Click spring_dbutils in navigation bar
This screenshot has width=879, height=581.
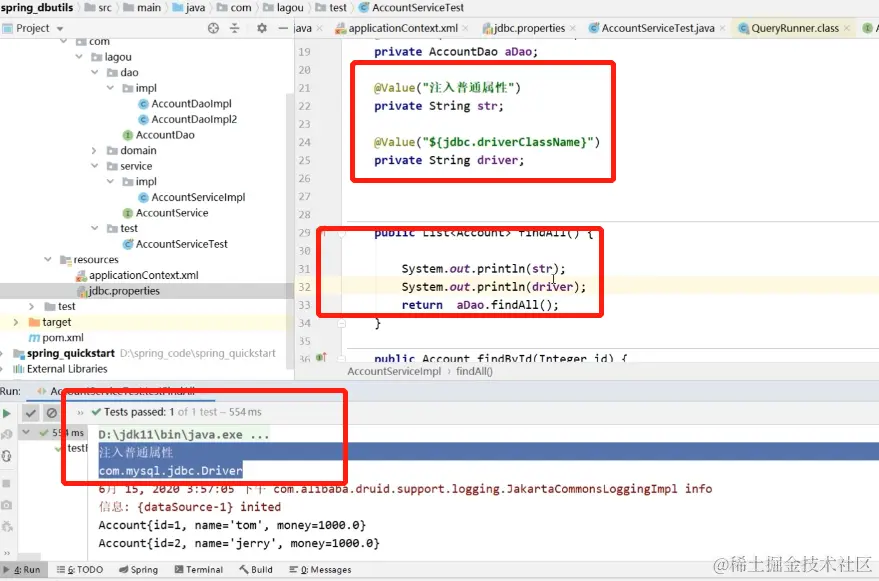pos(37,8)
